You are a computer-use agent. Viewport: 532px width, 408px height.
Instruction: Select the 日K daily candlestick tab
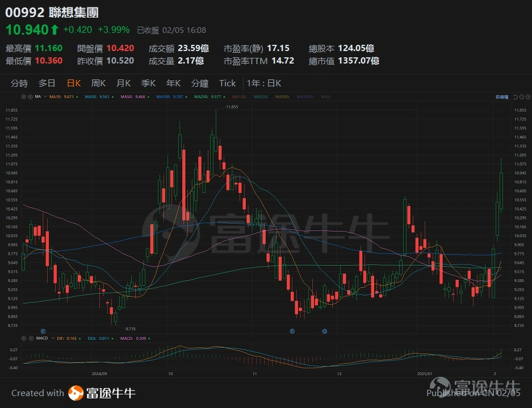coord(74,83)
